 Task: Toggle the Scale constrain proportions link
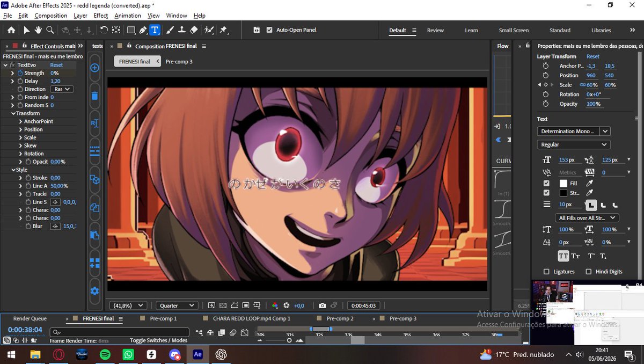[583, 85]
